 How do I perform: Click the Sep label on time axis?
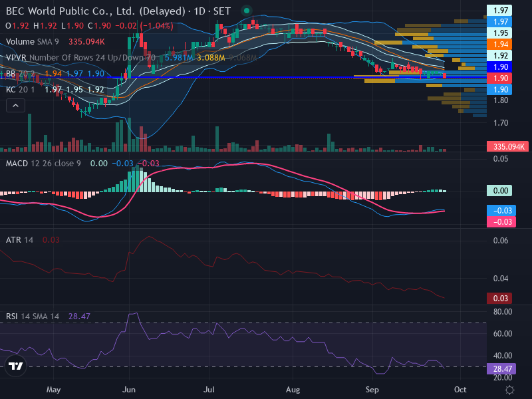coord(372,390)
